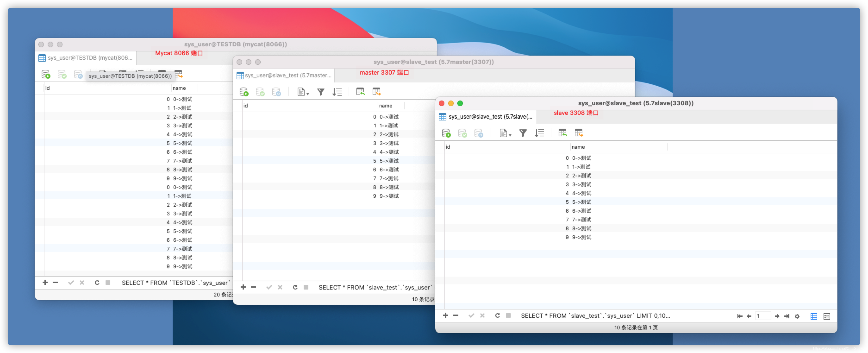Go to last page in slave window
868x353 pixels.
point(787,316)
